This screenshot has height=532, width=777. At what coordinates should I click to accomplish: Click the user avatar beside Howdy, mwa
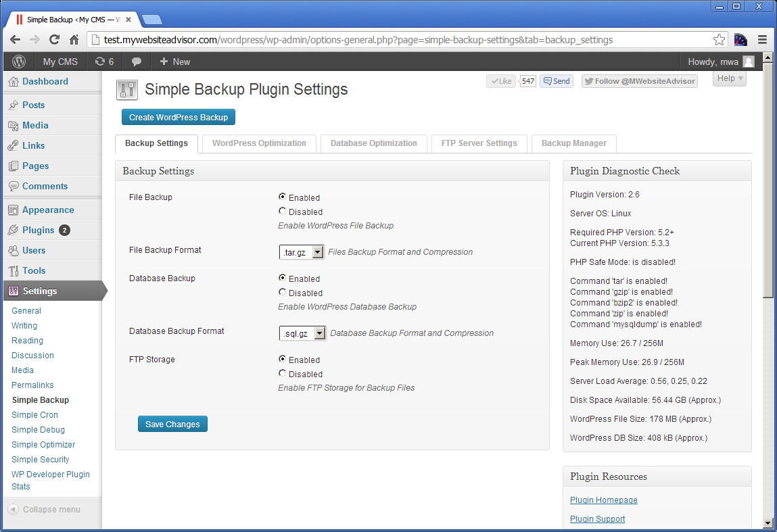click(749, 62)
